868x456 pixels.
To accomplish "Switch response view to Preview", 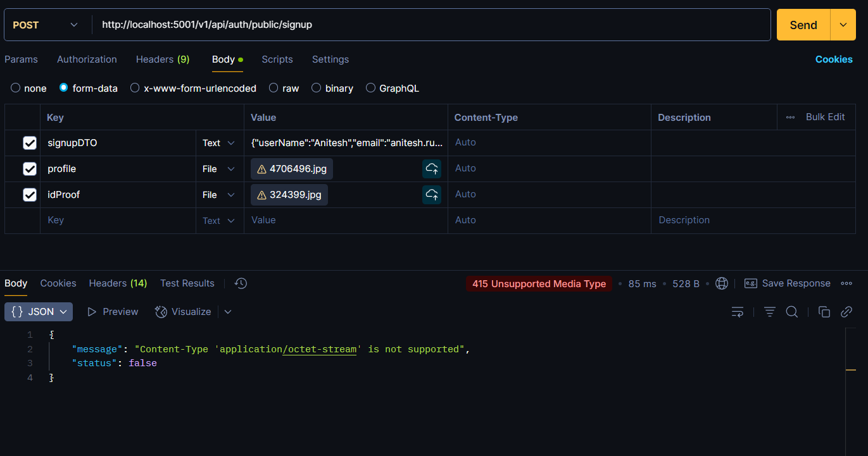I will coord(113,312).
